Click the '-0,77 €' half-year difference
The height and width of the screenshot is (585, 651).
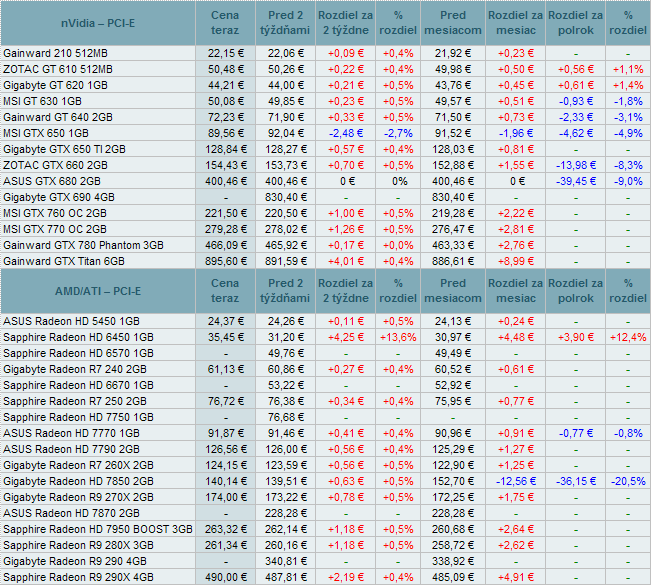[x=576, y=433]
